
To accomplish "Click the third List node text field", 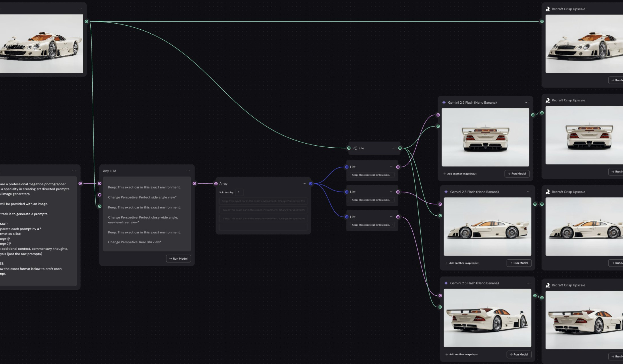I will click(372, 225).
